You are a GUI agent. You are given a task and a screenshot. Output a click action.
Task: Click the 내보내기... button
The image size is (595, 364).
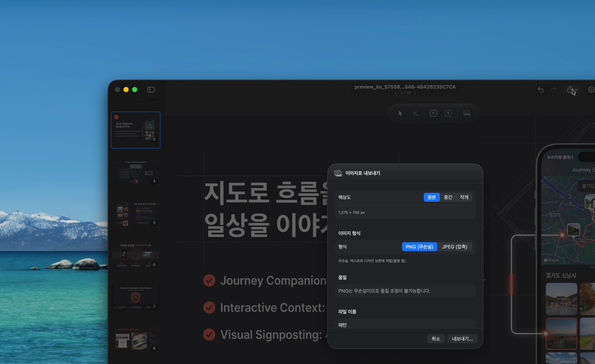tap(462, 339)
